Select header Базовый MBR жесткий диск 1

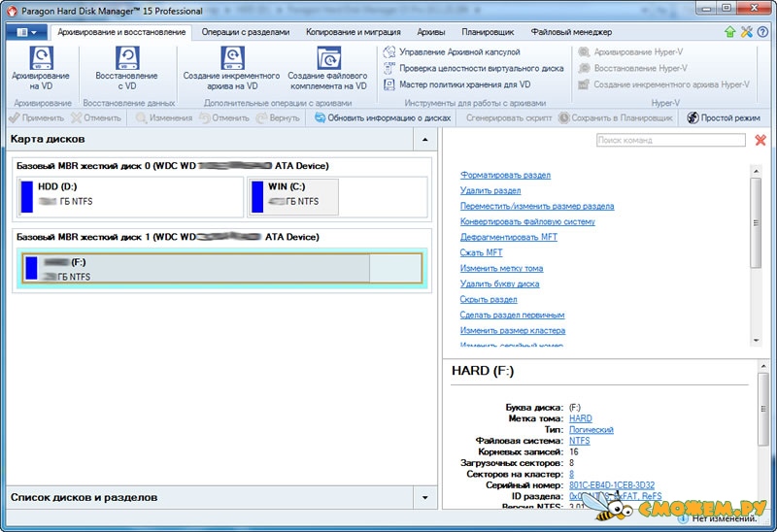(167, 237)
